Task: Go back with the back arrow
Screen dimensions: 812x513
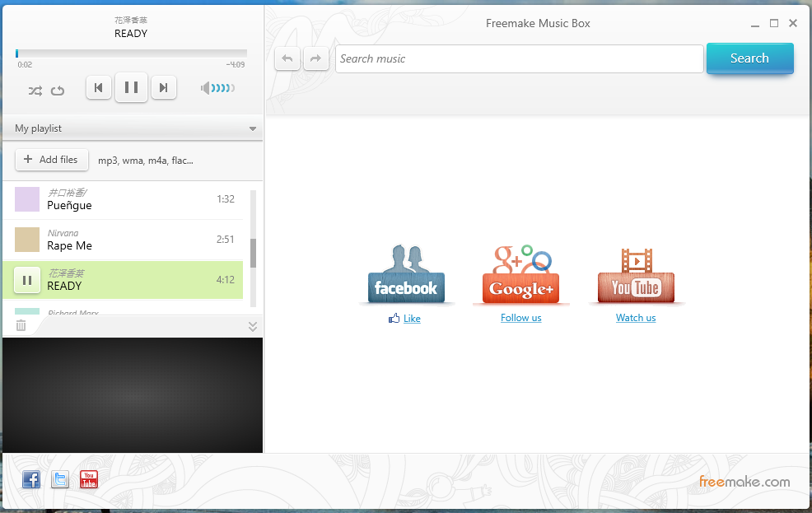Action: point(287,58)
